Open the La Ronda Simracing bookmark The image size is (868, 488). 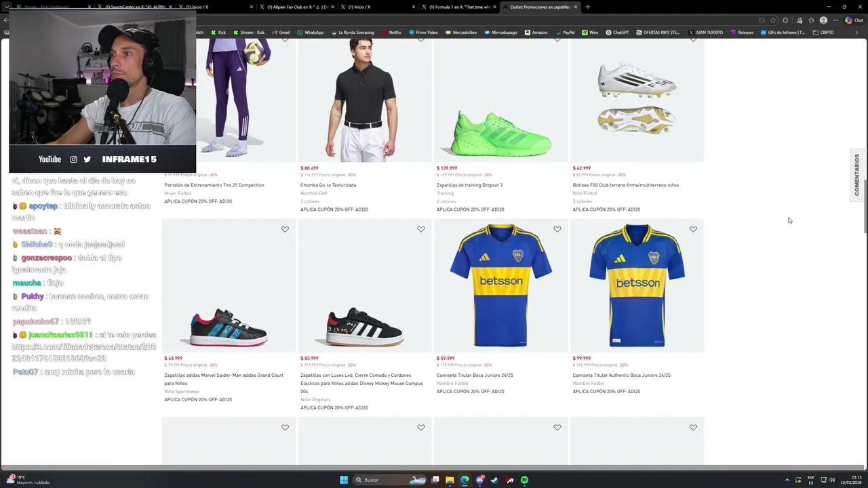[352, 33]
